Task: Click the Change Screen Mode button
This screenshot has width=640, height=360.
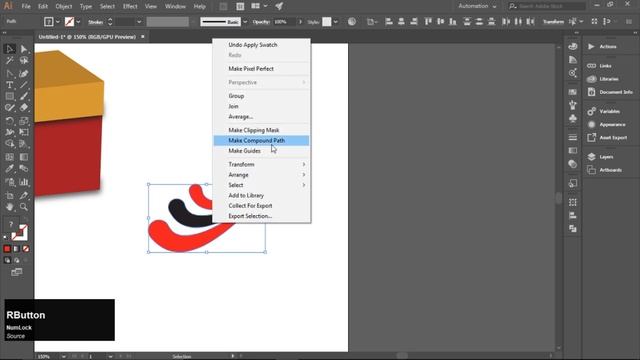Action: coord(17,272)
